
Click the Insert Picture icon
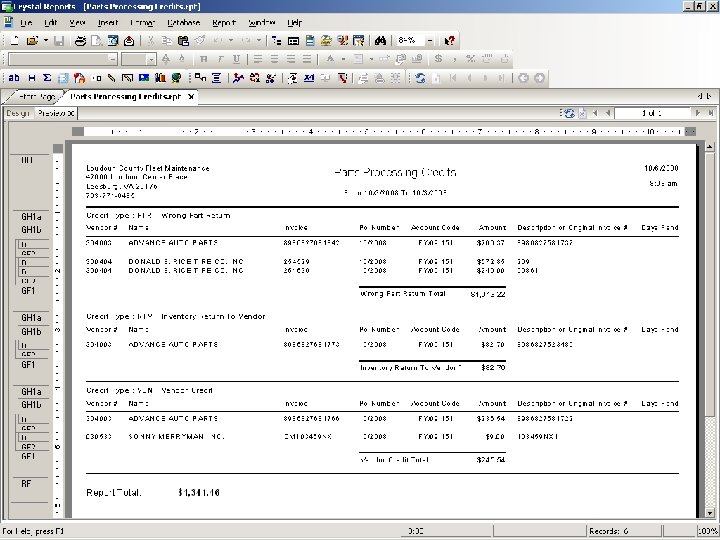(x=144, y=78)
